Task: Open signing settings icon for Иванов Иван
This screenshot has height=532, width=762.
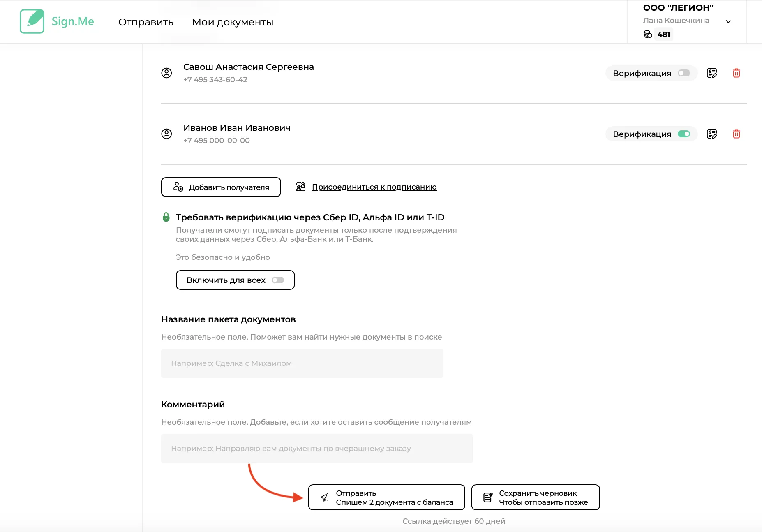Action: pos(711,134)
